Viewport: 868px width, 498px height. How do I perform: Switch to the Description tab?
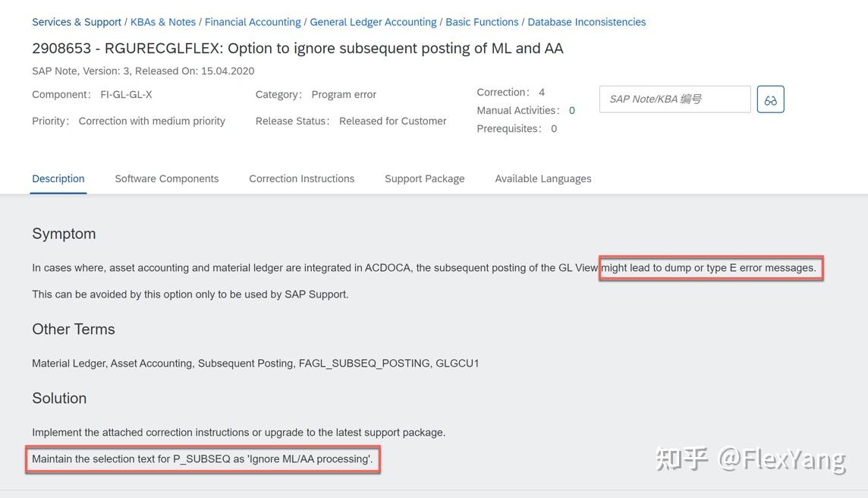click(x=58, y=179)
